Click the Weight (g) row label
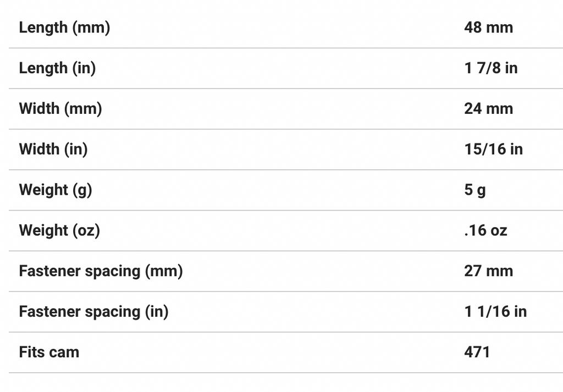 [x=56, y=190]
